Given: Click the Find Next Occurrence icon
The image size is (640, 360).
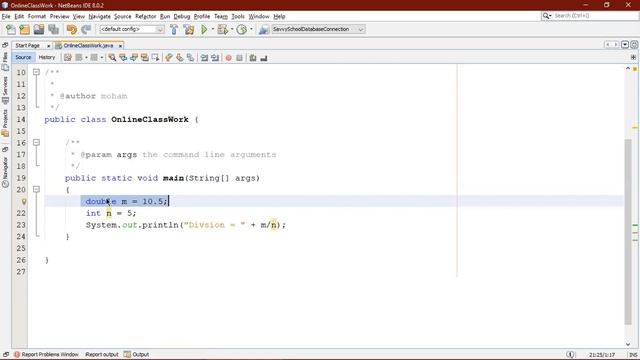Looking at the screenshot, I should tap(134, 58).
